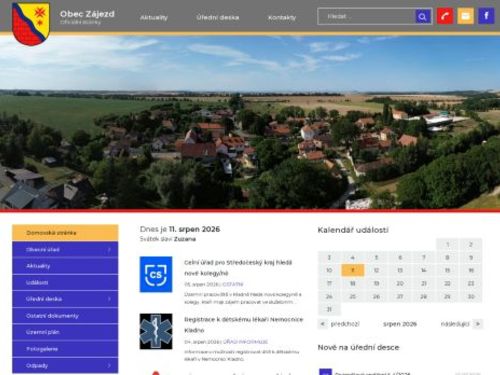Screen dimensions: 500x375
Task: Open article Registrace k dětskému lékaři
Action: pos(244,325)
